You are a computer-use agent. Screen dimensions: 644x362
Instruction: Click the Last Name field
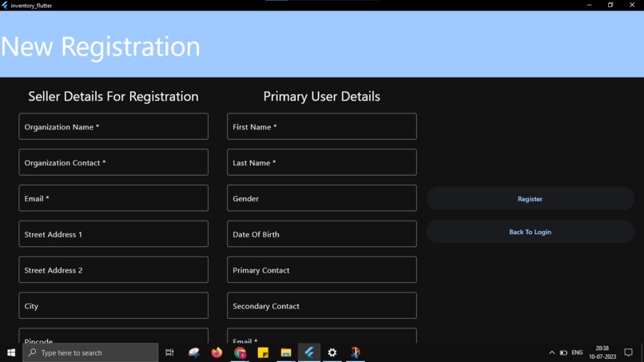click(x=321, y=162)
